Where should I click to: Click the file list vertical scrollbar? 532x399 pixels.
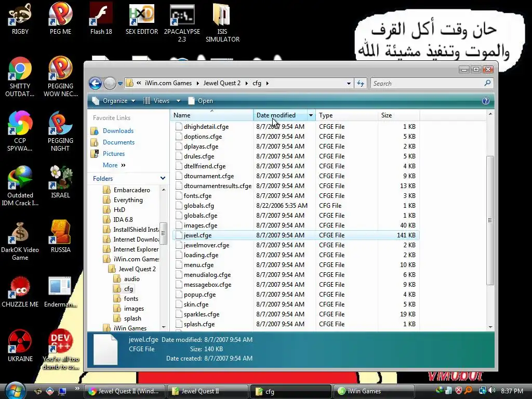[490, 220]
